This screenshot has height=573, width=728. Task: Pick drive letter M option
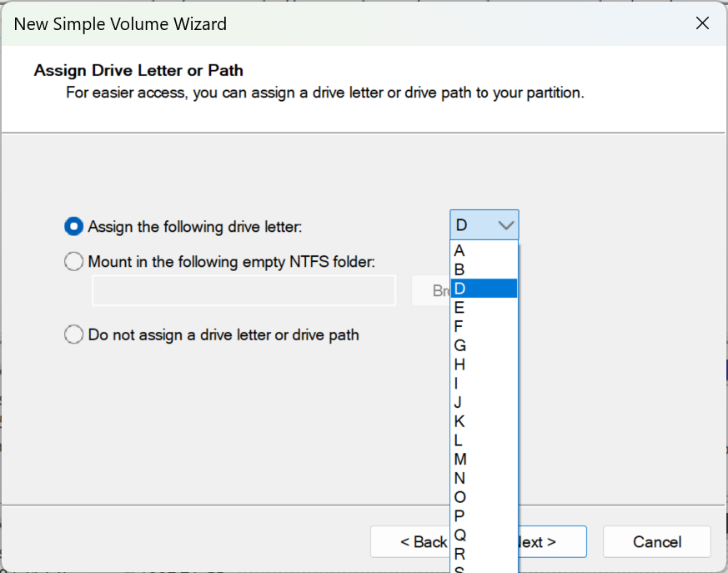click(484, 460)
